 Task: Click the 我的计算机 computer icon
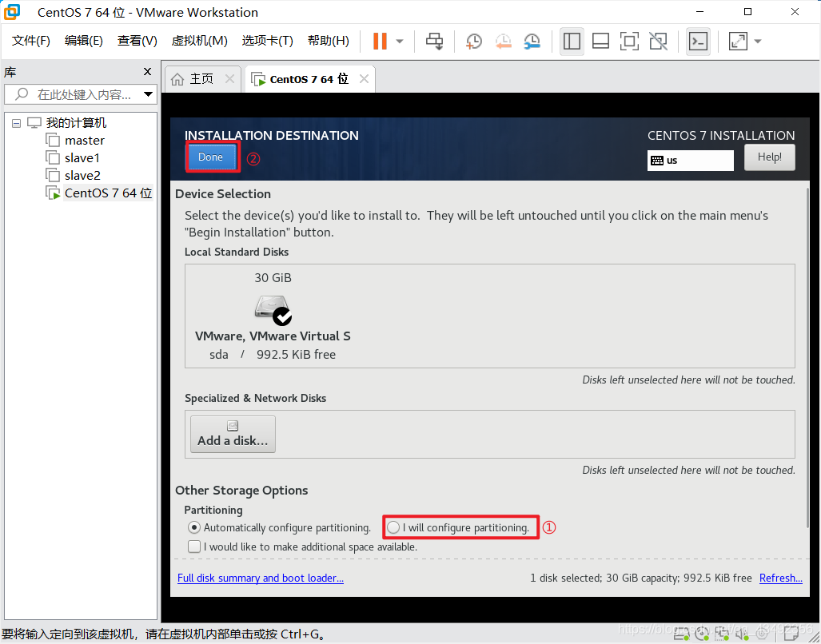[x=34, y=123]
